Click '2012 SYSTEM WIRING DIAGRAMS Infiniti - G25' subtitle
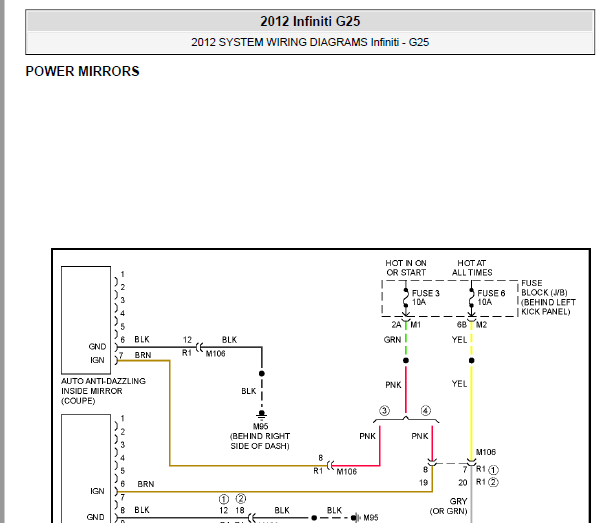 (x=310, y=42)
